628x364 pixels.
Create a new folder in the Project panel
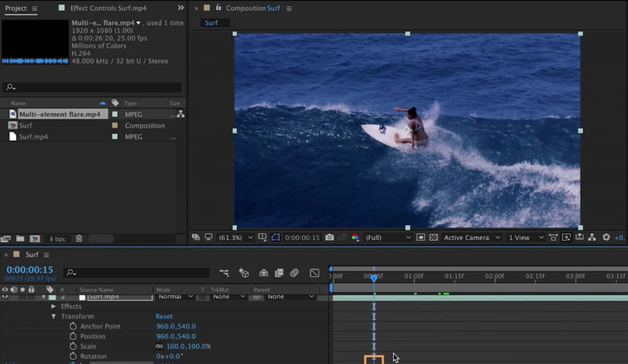[20, 239]
